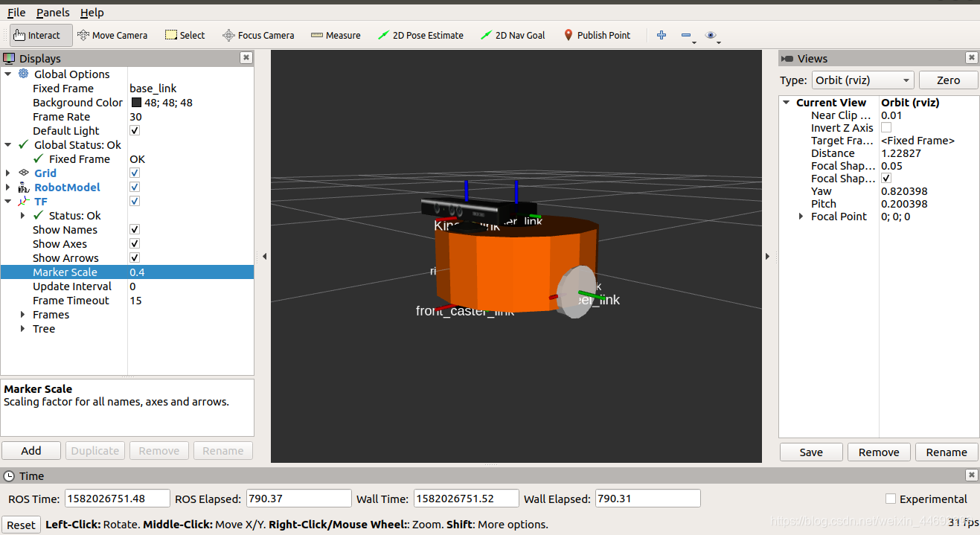Disable the RobotModel display checkbox
The height and width of the screenshot is (535, 980).
click(135, 187)
